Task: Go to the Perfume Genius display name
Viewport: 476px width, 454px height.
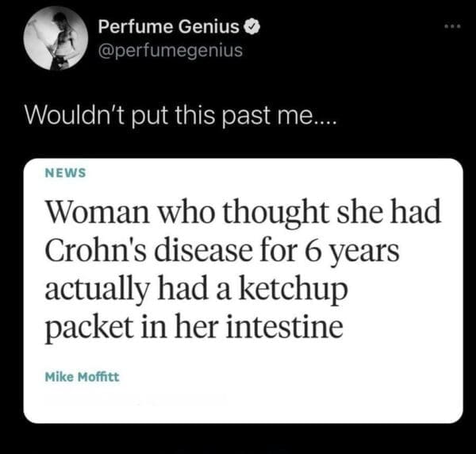Action: (x=169, y=27)
